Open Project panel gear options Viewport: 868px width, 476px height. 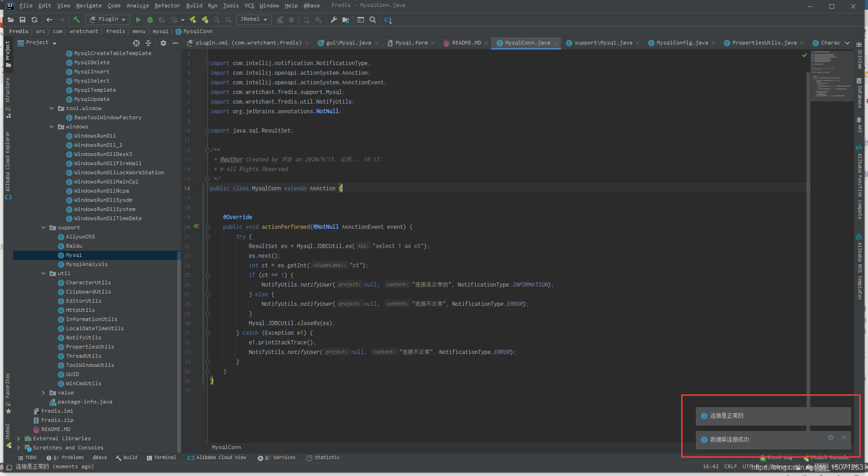pos(163,43)
